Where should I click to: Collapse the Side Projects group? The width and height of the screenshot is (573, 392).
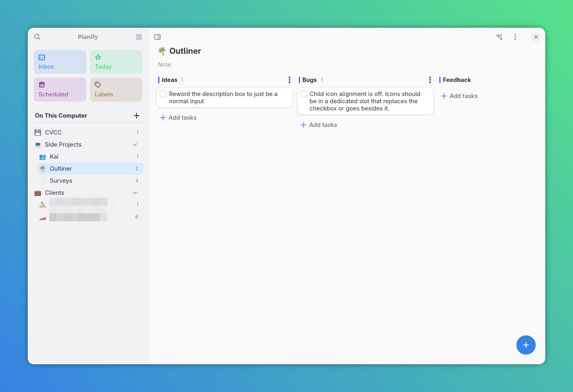coord(135,145)
